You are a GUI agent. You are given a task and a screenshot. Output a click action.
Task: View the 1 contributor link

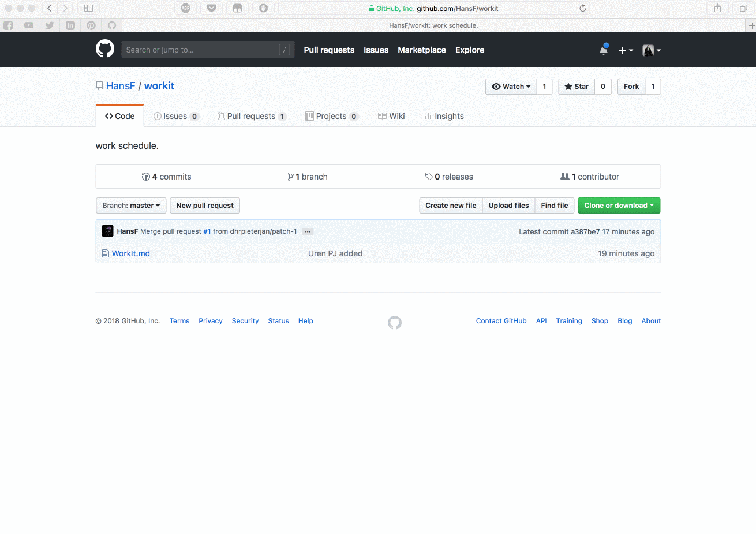point(590,177)
